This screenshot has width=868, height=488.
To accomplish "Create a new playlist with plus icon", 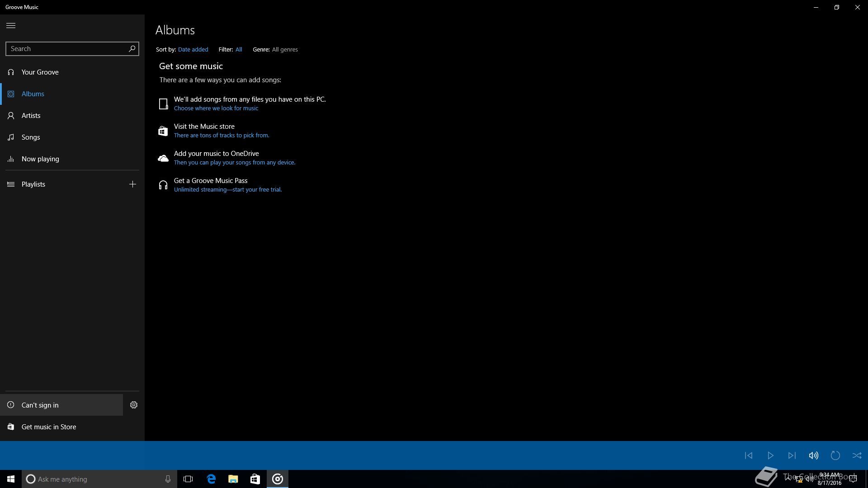I will [x=132, y=184].
